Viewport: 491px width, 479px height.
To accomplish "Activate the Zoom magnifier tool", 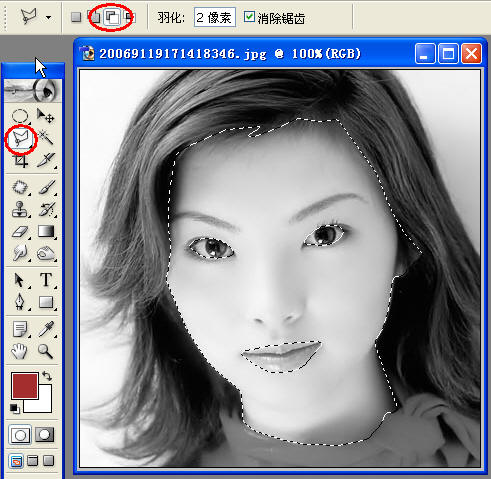I will pyautogui.click(x=45, y=351).
